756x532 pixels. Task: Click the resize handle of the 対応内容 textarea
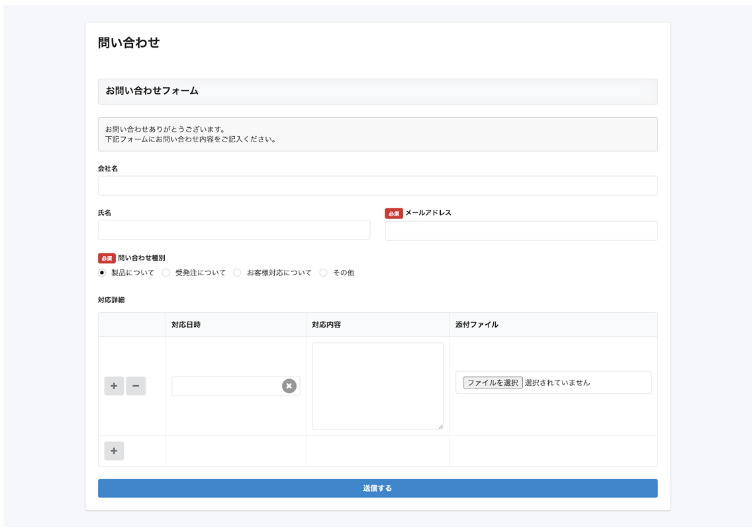tap(440, 426)
